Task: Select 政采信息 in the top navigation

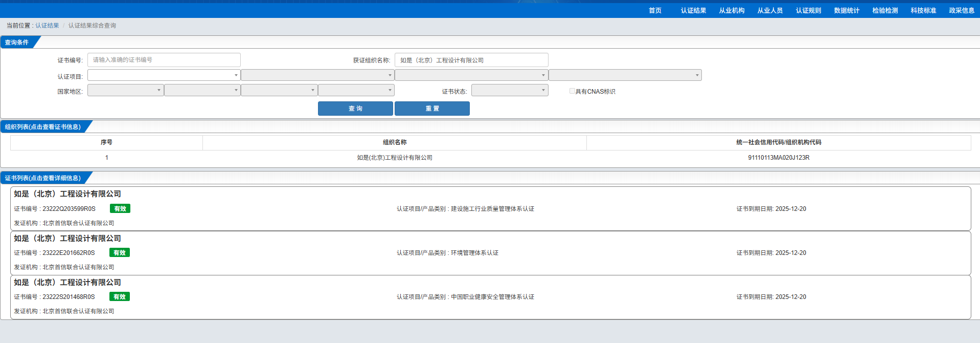Action: click(x=962, y=11)
